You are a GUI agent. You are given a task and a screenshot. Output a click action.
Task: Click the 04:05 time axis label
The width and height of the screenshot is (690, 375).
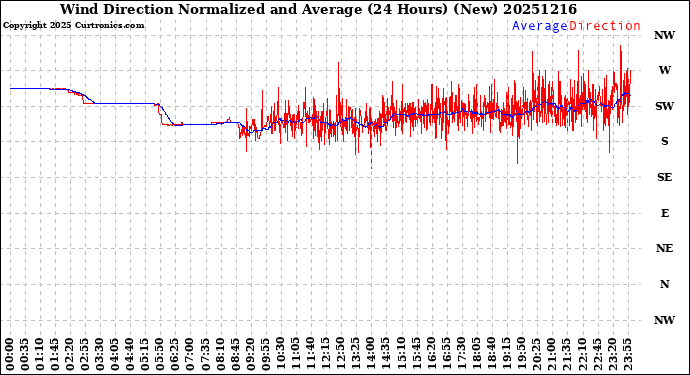(x=115, y=355)
